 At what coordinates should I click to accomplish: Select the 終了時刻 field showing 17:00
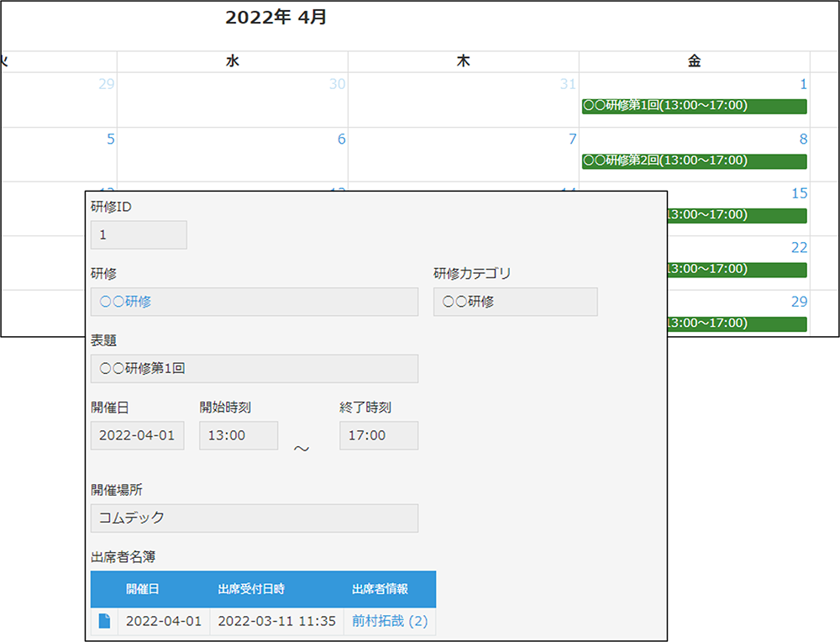tap(378, 435)
